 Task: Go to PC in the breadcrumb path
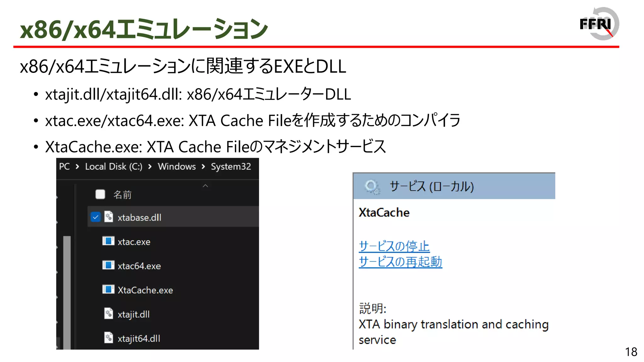(x=64, y=167)
